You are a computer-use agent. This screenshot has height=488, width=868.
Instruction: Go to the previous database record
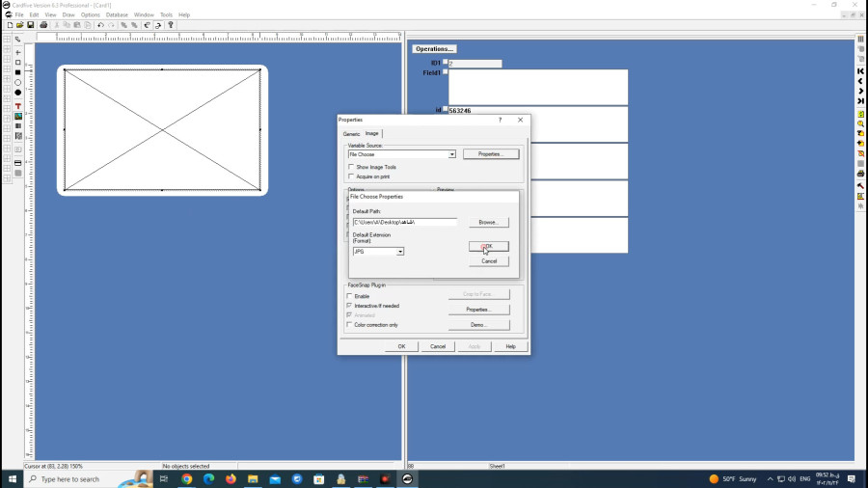[x=861, y=81]
